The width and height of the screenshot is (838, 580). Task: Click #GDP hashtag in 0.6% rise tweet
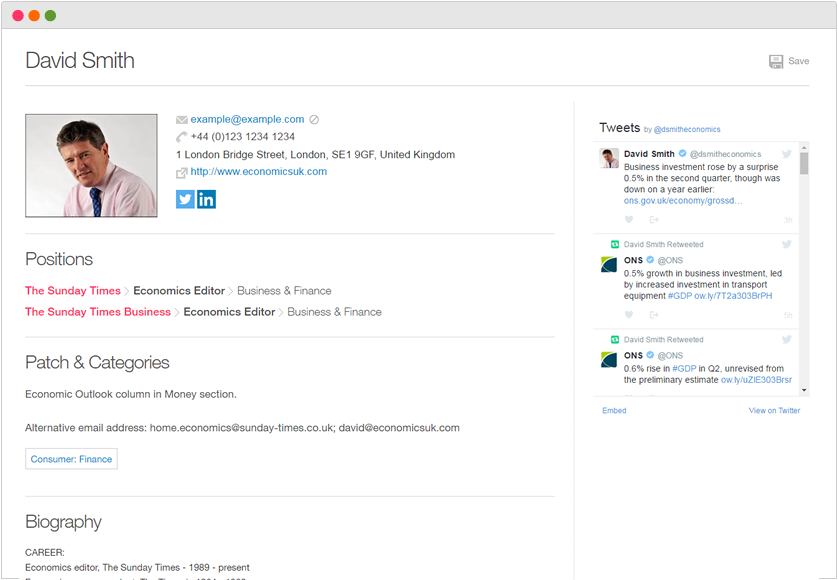tap(684, 369)
